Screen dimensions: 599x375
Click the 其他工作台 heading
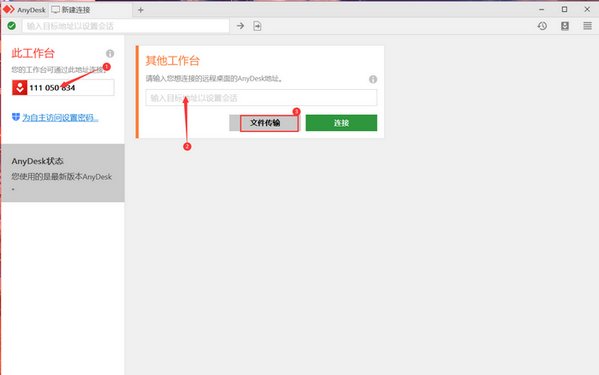pos(172,61)
